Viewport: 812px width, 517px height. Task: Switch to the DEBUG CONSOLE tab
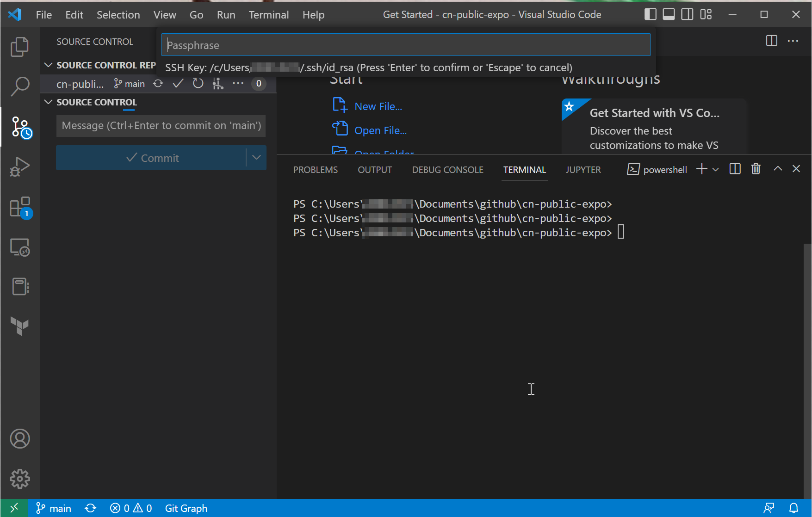coord(447,169)
